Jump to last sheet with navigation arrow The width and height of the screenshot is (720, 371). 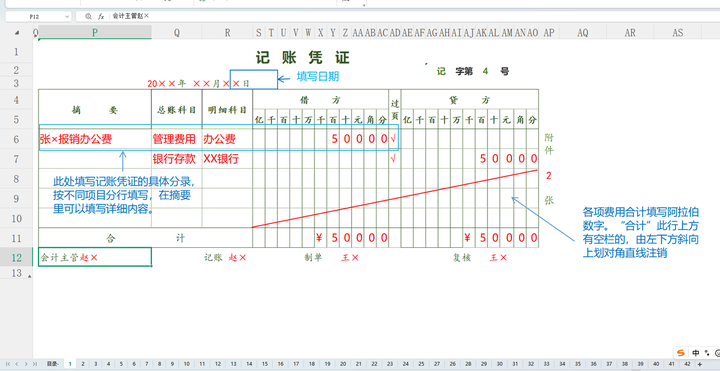(35, 364)
